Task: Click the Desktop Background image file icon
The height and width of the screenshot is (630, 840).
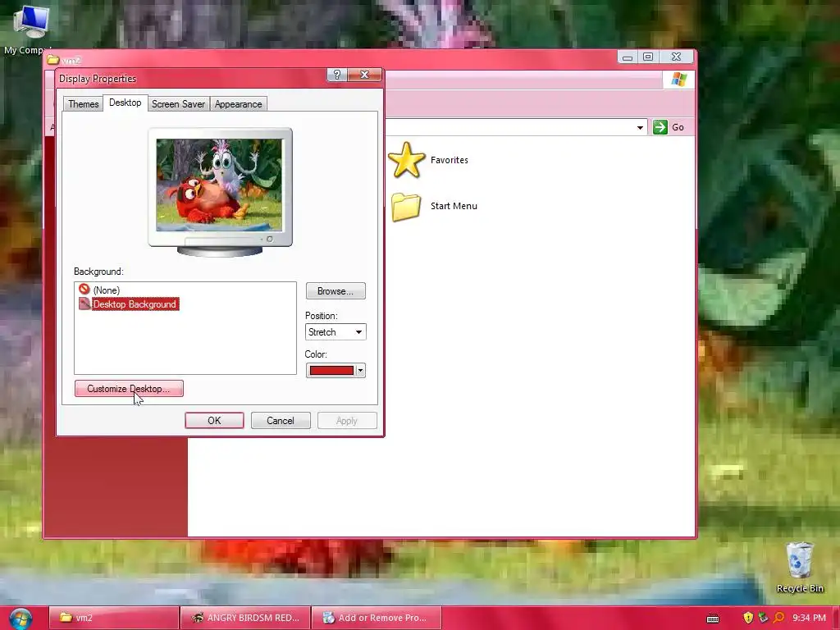Action: 84,304
